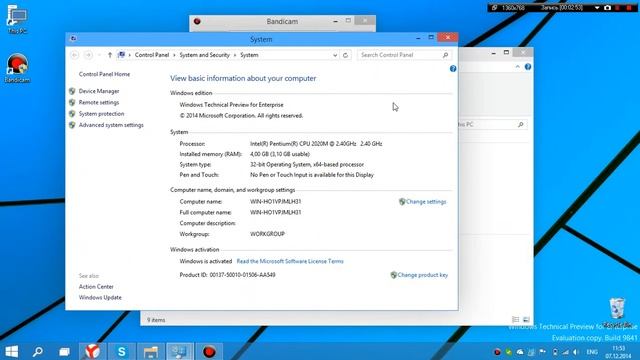
Task: Select System and Security breadcrumb
Action: coord(204,55)
